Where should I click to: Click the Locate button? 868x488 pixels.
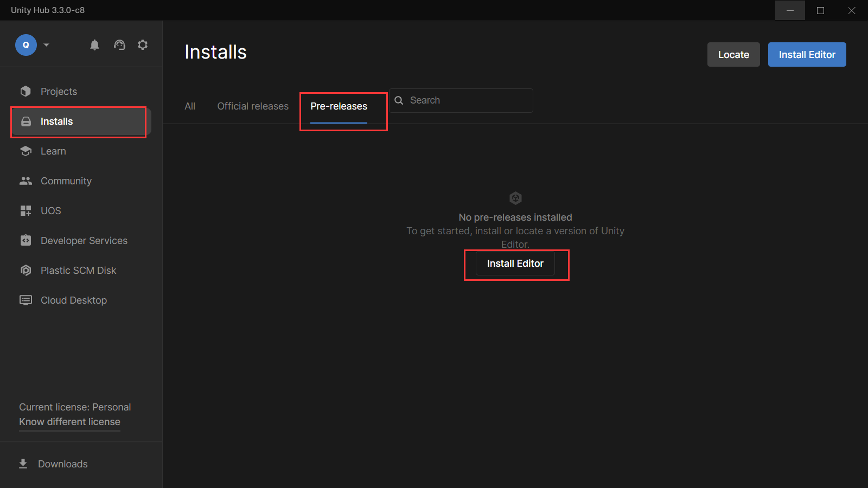[x=733, y=54]
